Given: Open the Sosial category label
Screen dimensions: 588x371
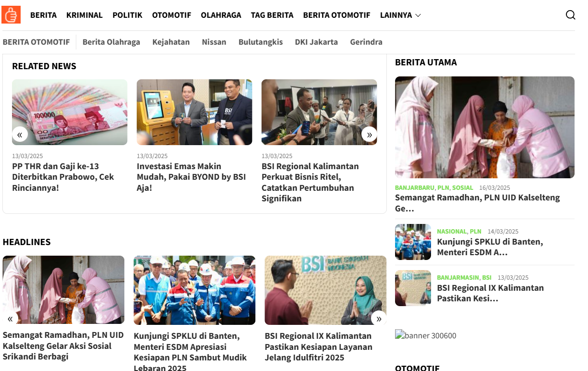Looking at the screenshot, I should (x=463, y=187).
